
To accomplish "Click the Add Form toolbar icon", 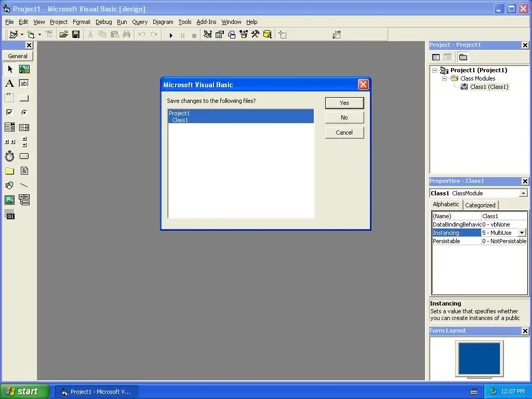I will click(31, 34).
